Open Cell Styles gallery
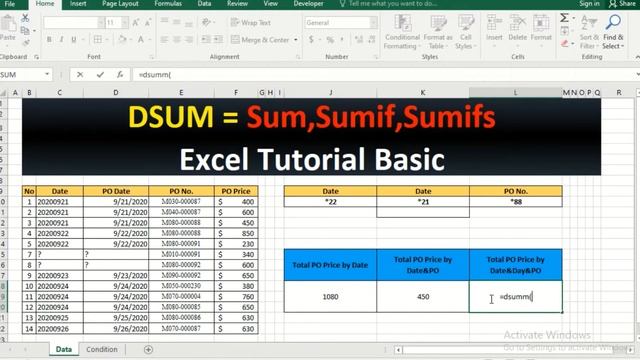Viewport: 640px width, 360px height. pos(466,32)
